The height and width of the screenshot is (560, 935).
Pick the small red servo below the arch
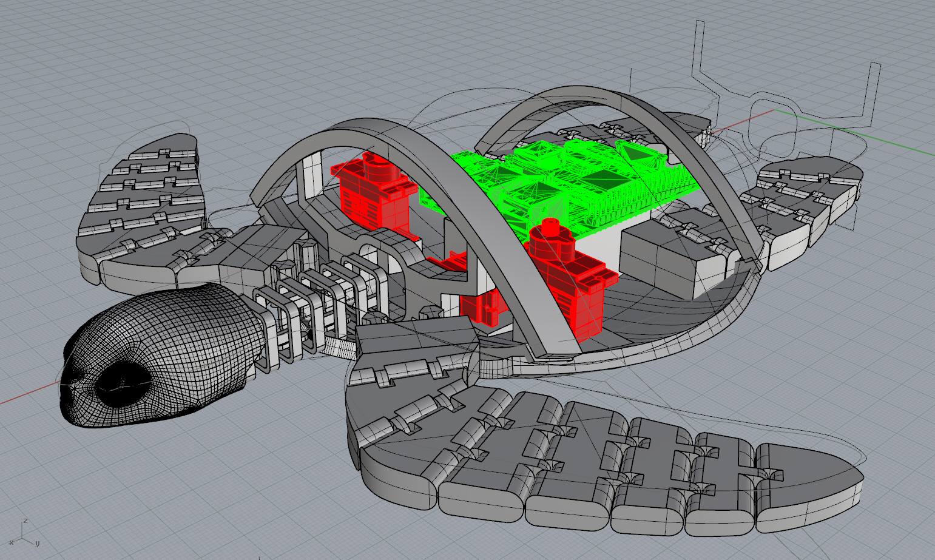pos(479,306)
